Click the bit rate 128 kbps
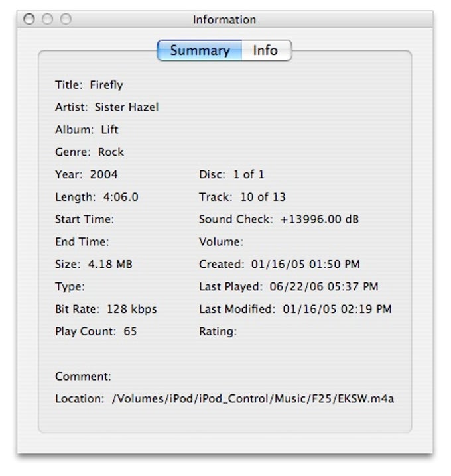Viewport: 451px width, 476px height. point(132,310)
